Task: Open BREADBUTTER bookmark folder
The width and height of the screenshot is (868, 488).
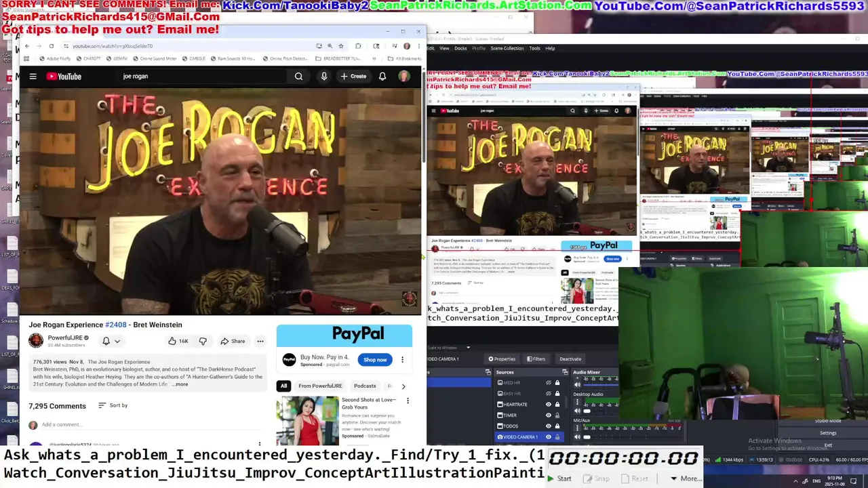Action: coord(338,59)
